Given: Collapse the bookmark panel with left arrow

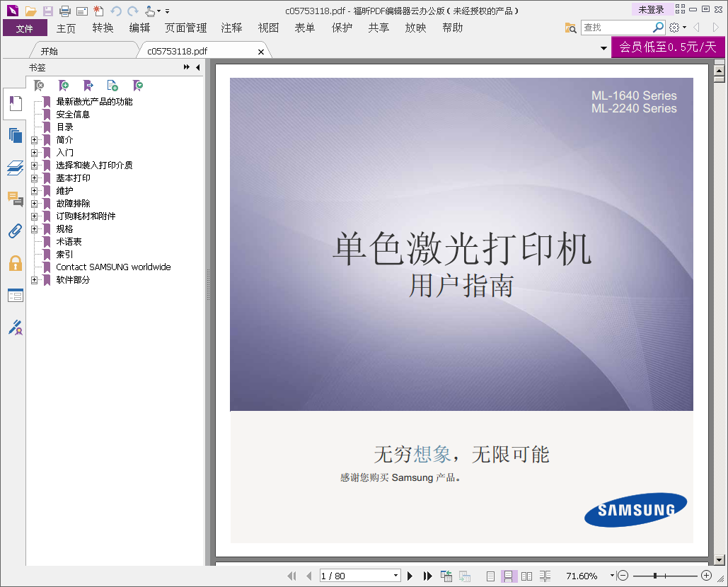Looking at the screenshot, I should pos(198,67).
